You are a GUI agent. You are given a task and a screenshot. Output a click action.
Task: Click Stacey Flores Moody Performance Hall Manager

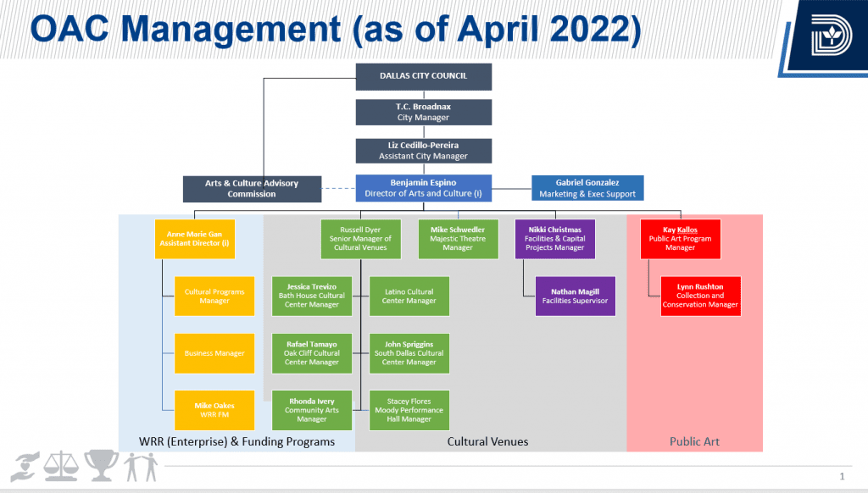(x=409, y=410)
